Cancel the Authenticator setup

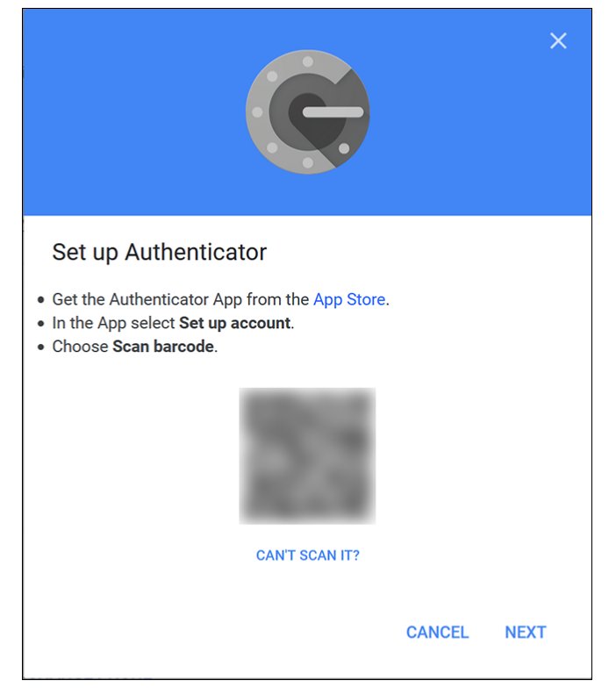point(437,632)
